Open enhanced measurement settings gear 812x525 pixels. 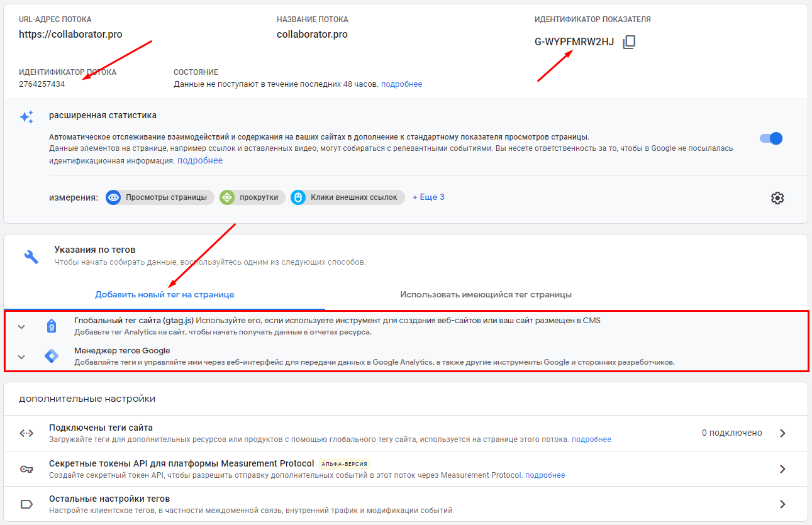[777, 198]
